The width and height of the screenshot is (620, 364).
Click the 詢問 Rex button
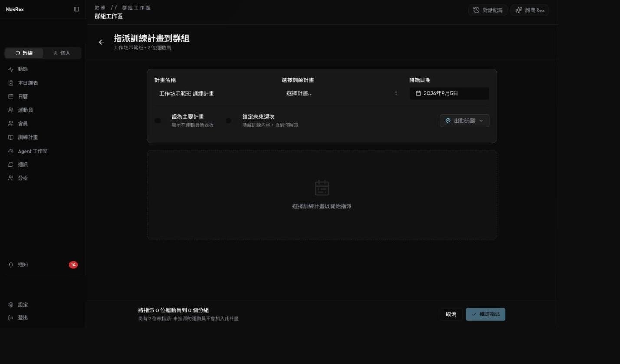530,10
